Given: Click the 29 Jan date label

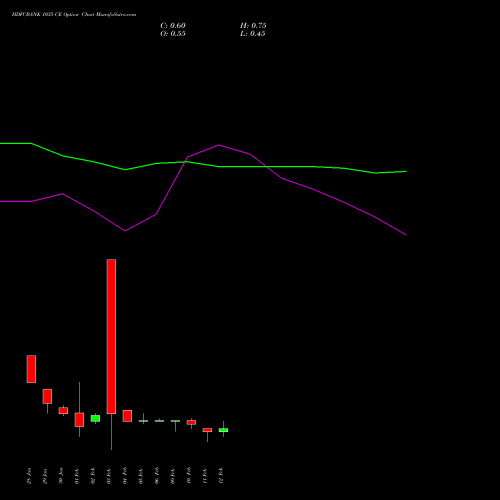Looking at the screenshot, I should pos(45,476).
